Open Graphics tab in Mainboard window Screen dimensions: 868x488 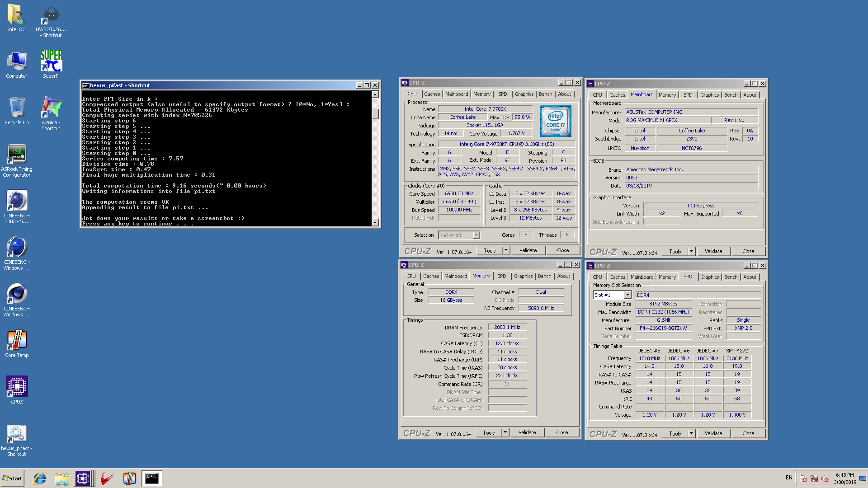click(x=709, y=95)
